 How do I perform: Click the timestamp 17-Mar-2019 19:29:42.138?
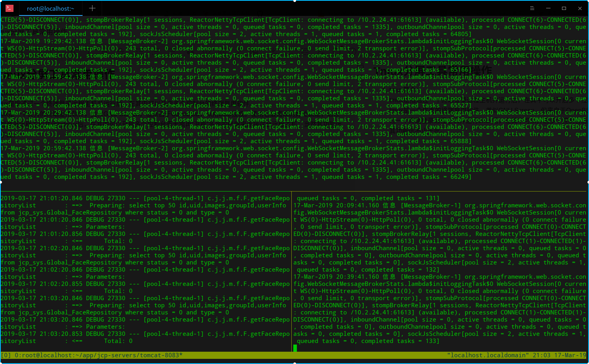coord(43,41)
